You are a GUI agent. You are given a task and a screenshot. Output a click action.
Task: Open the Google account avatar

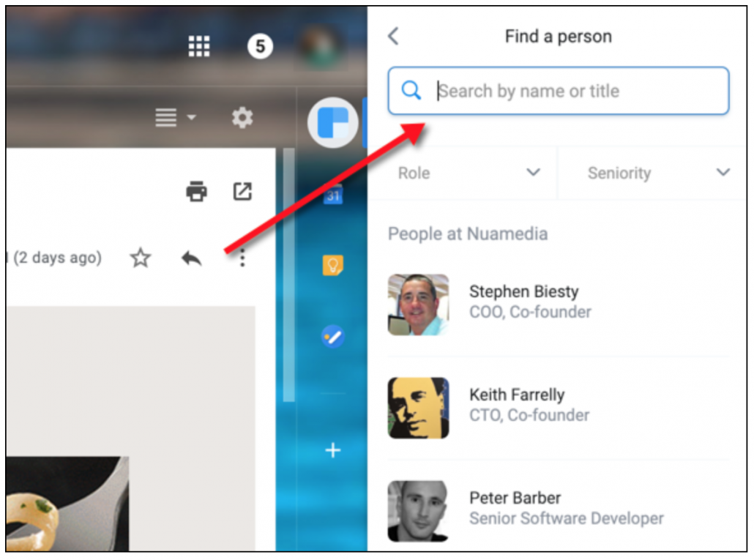(x=321, y=47)
